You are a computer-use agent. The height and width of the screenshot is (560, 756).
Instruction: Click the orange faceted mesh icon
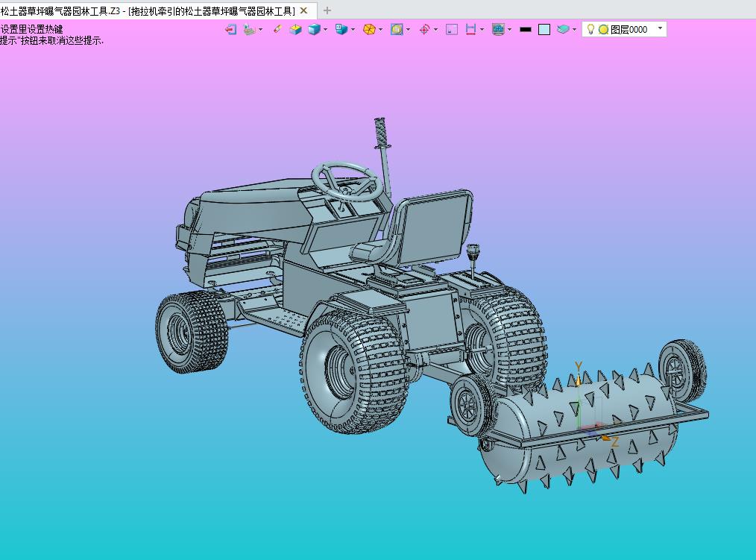pos(369,29)
